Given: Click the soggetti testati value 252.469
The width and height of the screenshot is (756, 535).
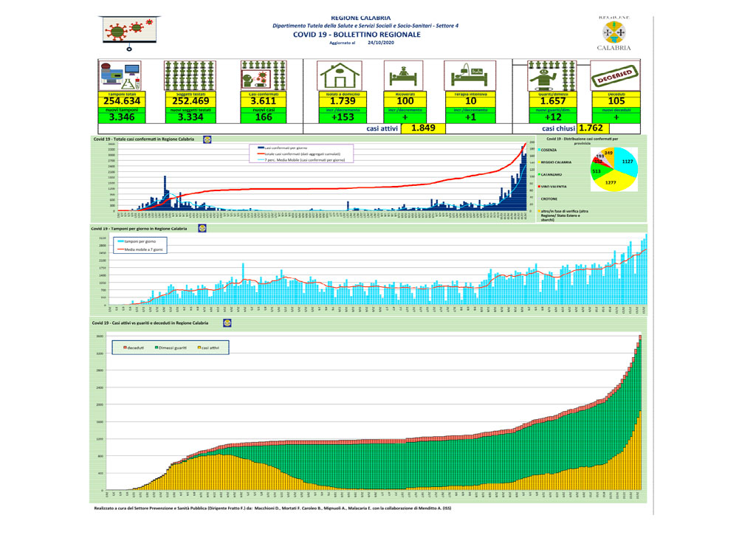Looking at the screenshot, I should (190, 101).
